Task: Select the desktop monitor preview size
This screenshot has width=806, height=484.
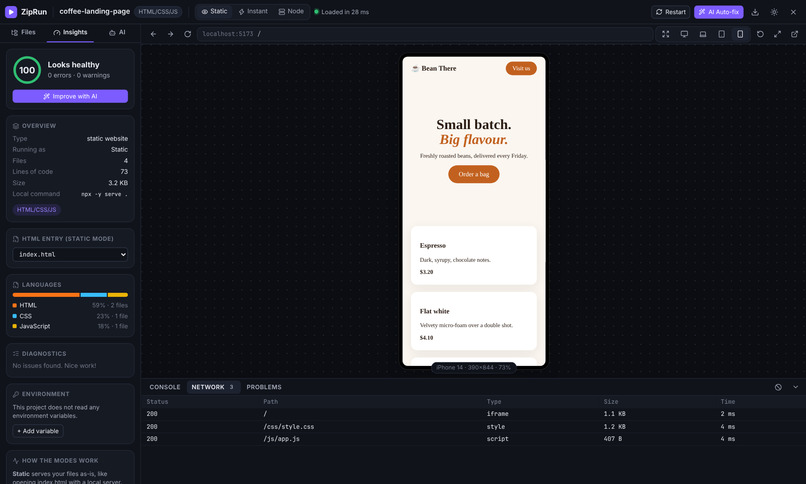Action: 684,34
